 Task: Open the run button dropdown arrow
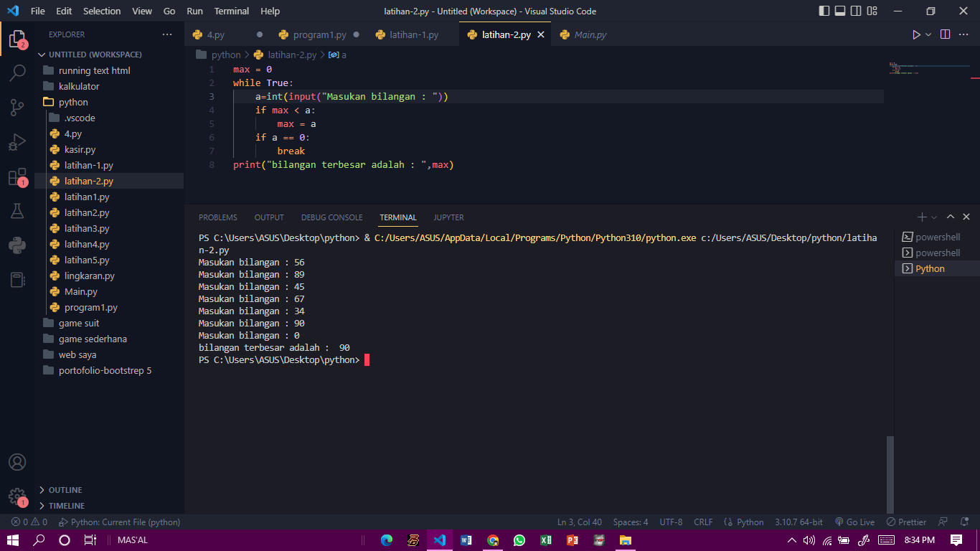(928, 34)
